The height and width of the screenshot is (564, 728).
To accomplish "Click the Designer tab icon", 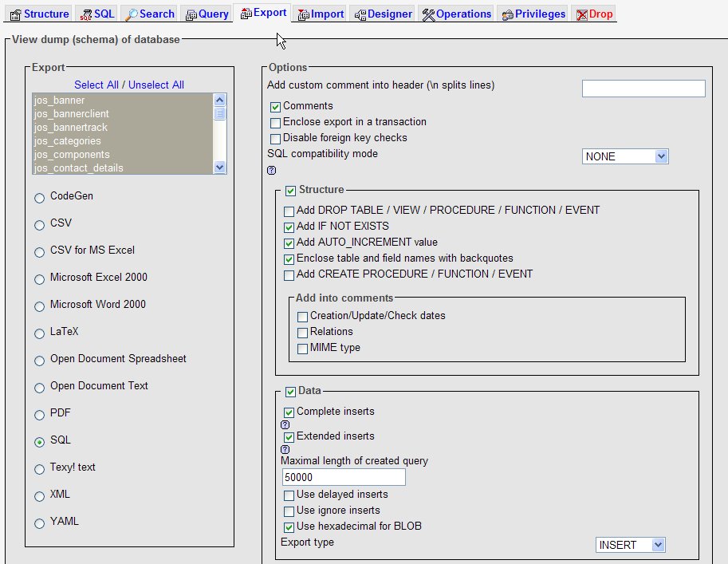I will point(360,15).
